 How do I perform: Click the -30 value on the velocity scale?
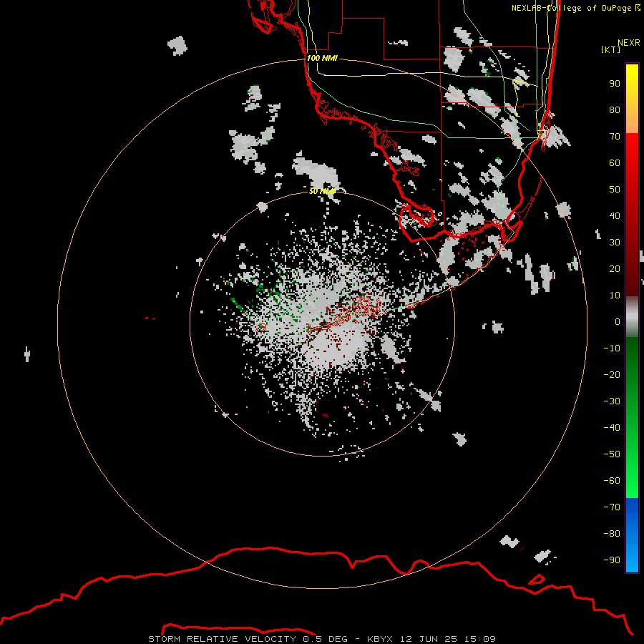click(x=612, y=401)
